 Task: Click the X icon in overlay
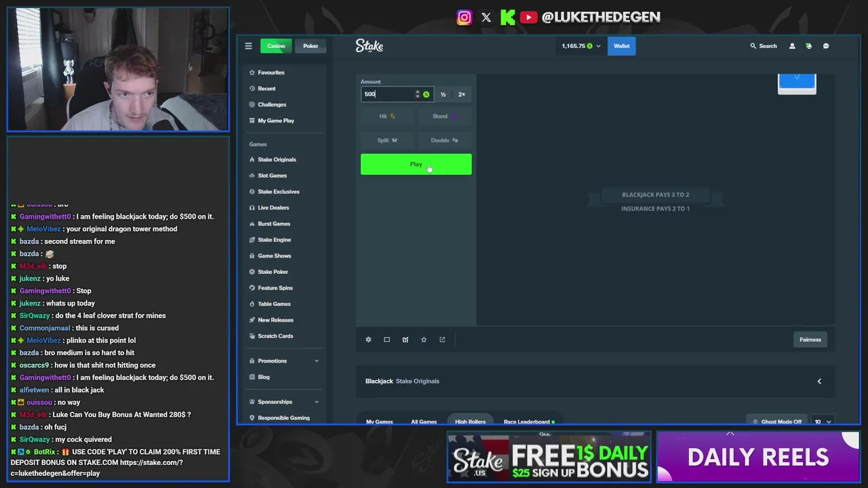click(x=486, y=18)
